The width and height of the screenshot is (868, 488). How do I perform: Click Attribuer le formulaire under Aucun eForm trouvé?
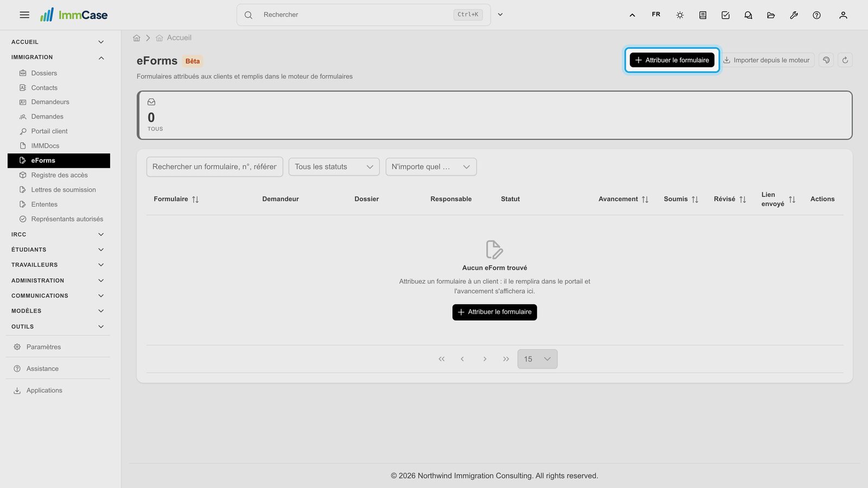coord(495,312)
